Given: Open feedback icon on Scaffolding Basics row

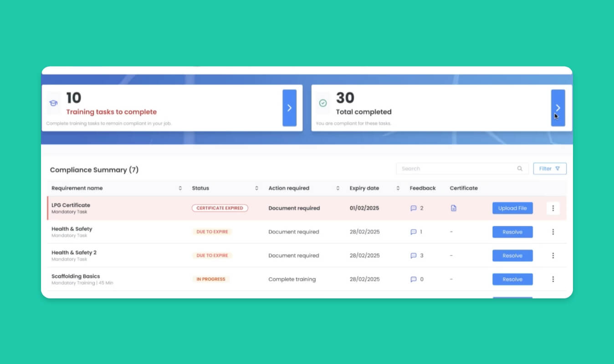Looking at the screenshot, I should point(414,279).
